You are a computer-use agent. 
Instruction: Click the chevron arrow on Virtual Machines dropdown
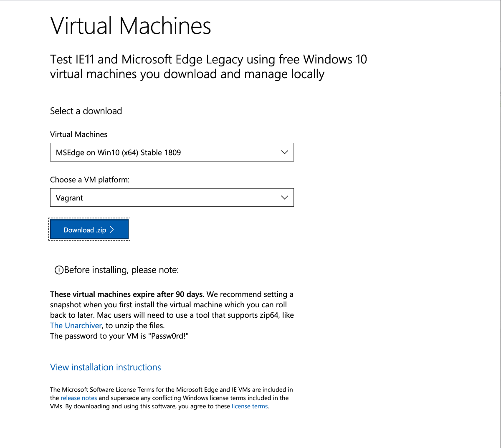click(x=285, y=152)
